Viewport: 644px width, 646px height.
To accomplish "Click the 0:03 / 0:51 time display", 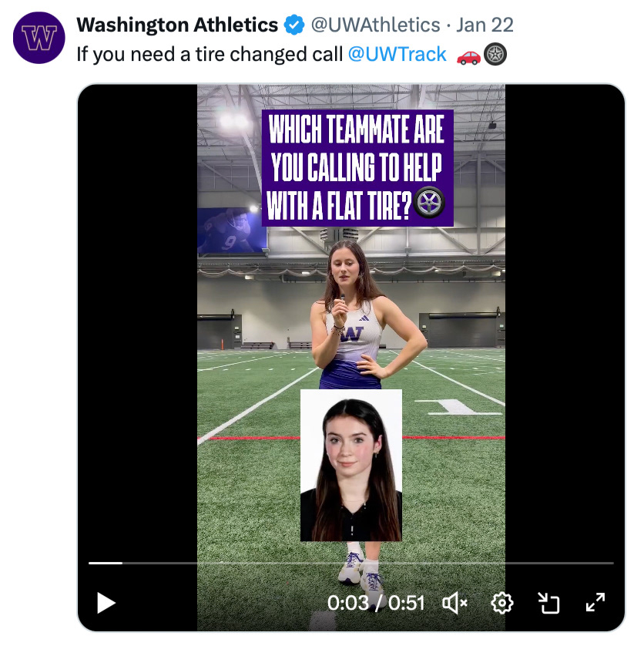I will click(x=376, y=602).
